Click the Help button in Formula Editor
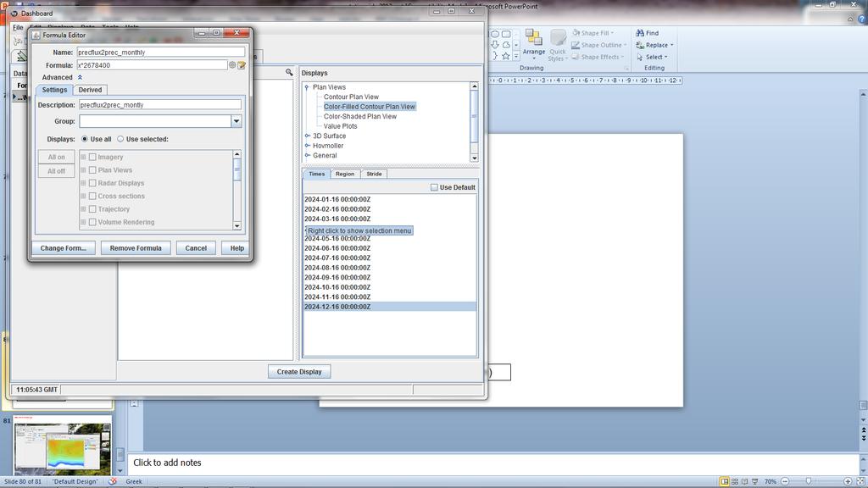The width and height of the screenshot is (868, 488). tap(237, 248)
